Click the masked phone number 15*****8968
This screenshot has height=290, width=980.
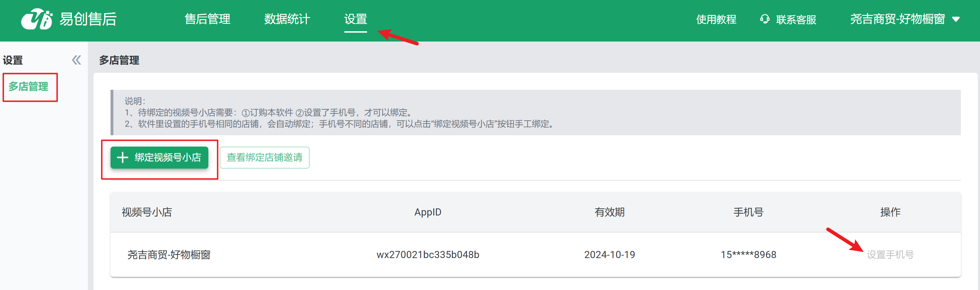748,255
